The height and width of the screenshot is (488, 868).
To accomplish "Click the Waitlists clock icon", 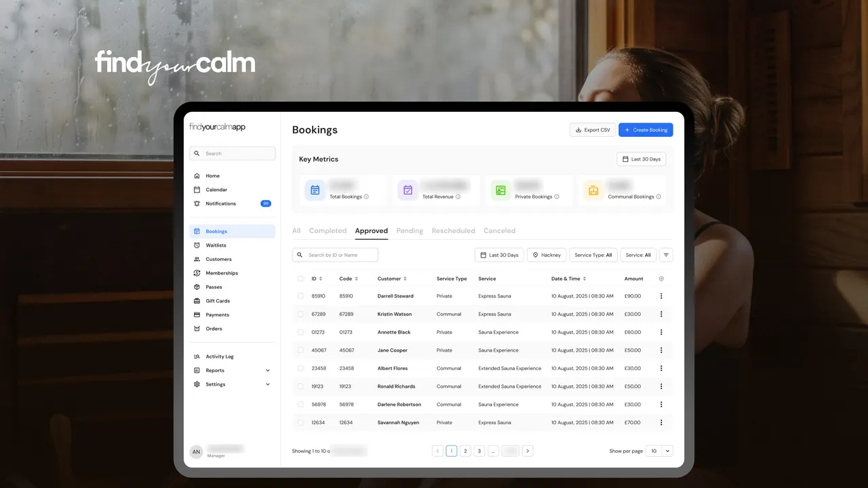I will point(197,245).
